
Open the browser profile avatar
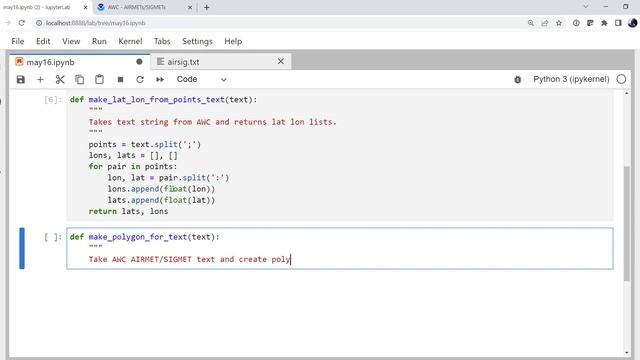(x=633, y=23)
